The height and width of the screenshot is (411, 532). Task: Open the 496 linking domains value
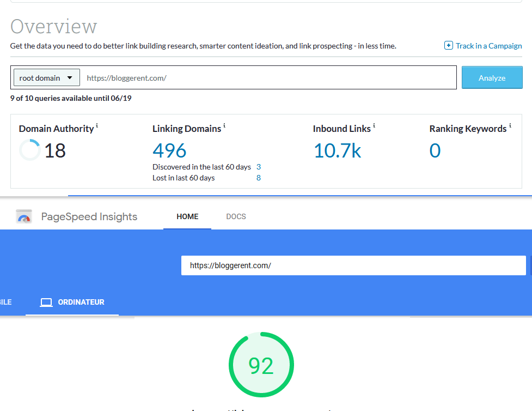click(169, 150)
